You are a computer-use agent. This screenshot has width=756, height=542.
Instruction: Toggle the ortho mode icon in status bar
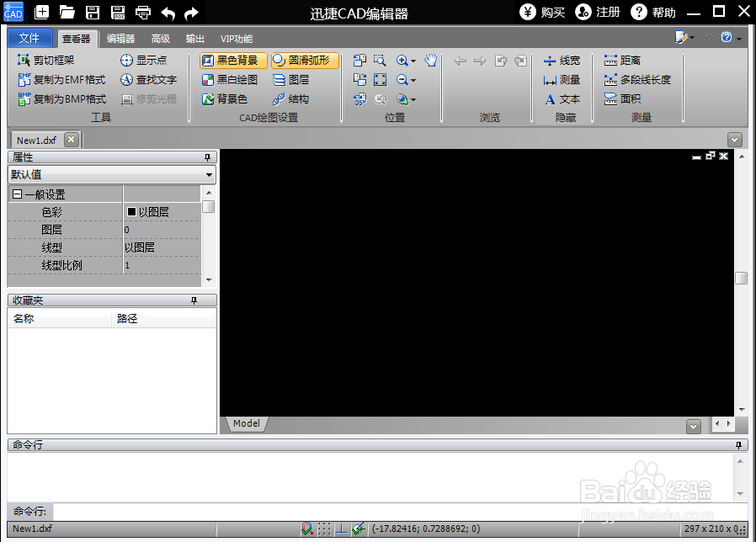pos(341,529)
